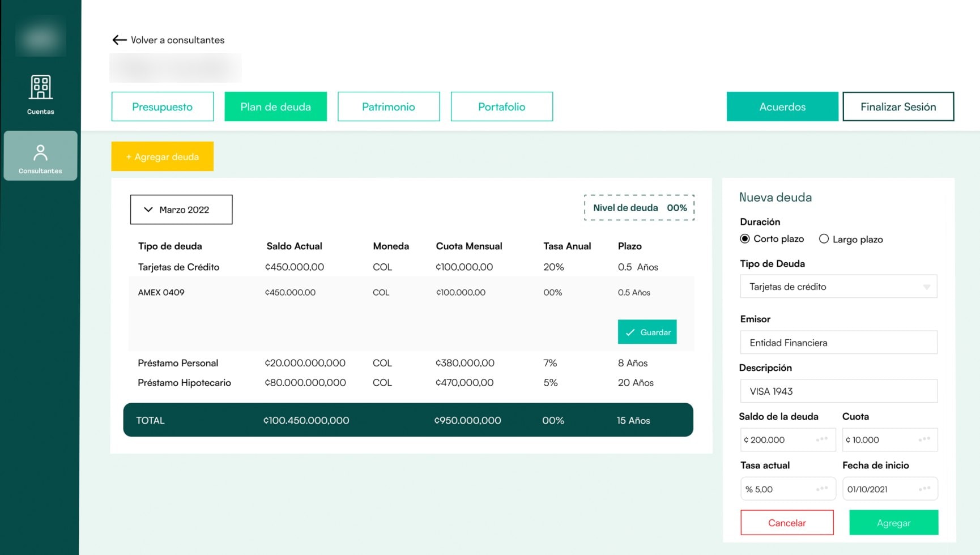Save the AMEX 0409 row with Guardar
The width and height of the screenshot is (980, 555).
pyautogui.click(x=647, y=332)
